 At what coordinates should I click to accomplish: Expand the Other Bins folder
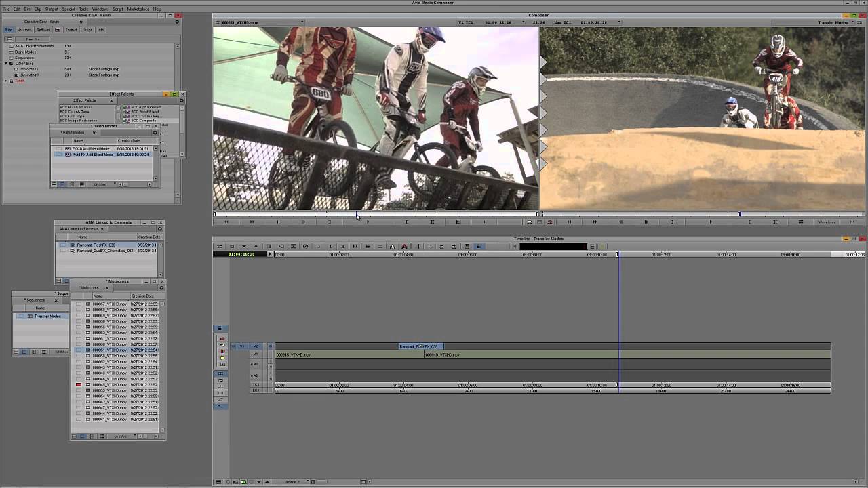(x=6, y=64)
